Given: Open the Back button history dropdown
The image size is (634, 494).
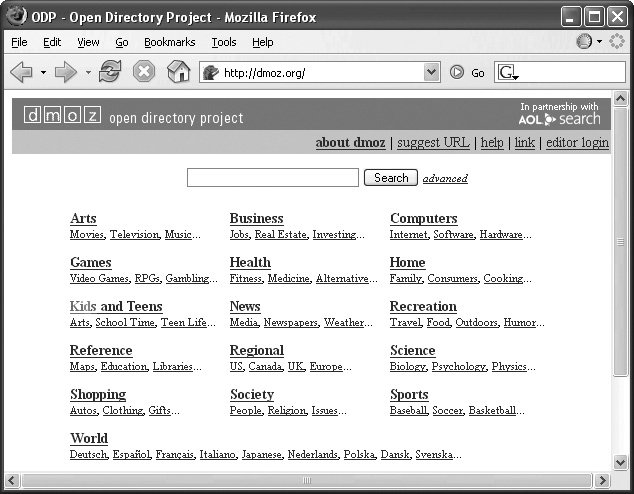Looking at the screenshot, I should [43, 72].
